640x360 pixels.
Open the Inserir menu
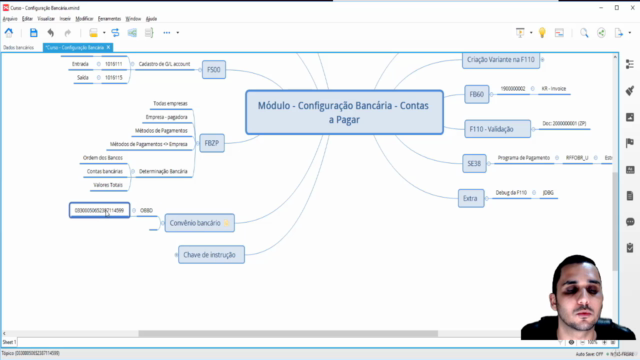pyautogui.click(x=65, y=19)
